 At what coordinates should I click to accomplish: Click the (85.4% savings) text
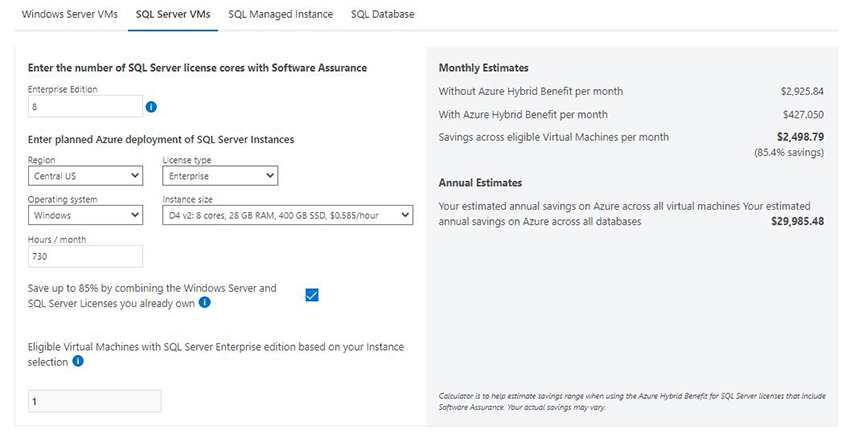[x=789, y=153]
